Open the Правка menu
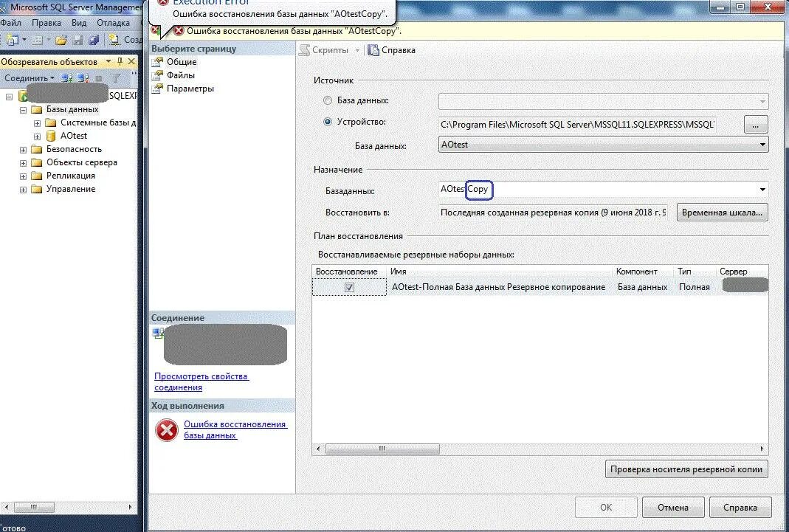 point(46,23)
